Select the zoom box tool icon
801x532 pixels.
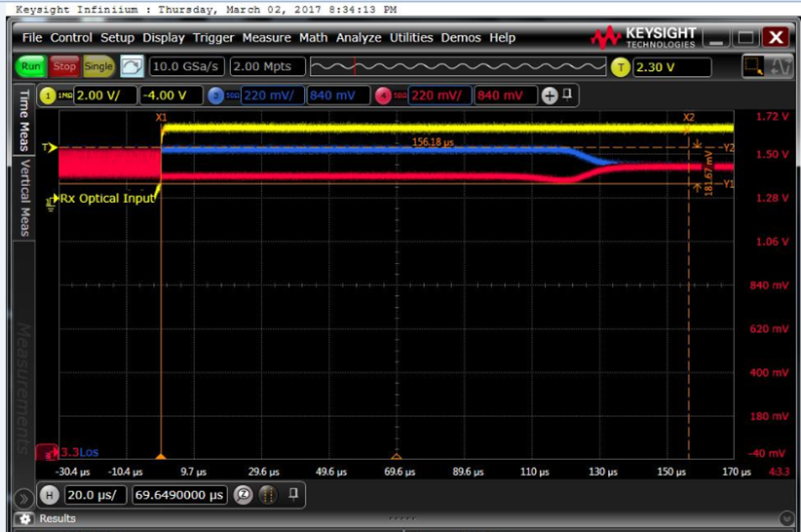pyautogui.click(x=753, y=66)
